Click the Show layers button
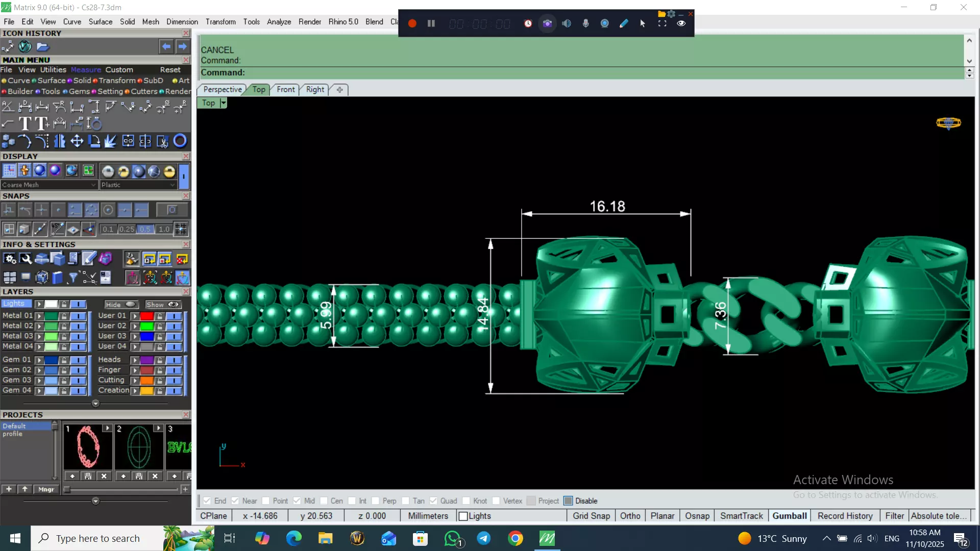Image resolution: width=980 pixels, height=551 pixels. pos(162,305)
